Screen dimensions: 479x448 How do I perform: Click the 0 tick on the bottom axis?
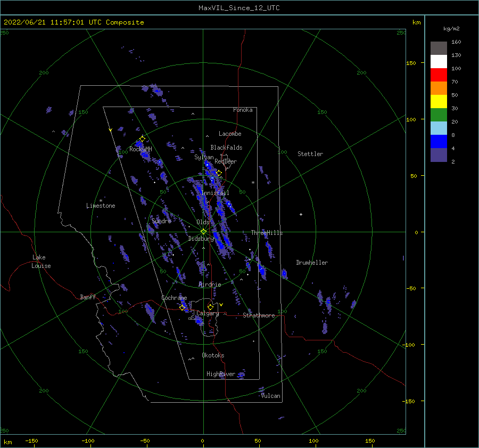202,441
